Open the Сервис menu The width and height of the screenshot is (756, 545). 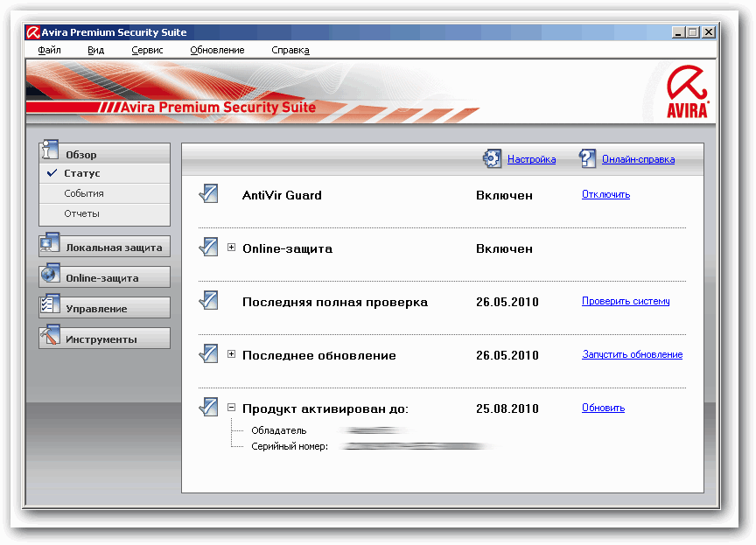pyautogui.click(x=147, y=50)
